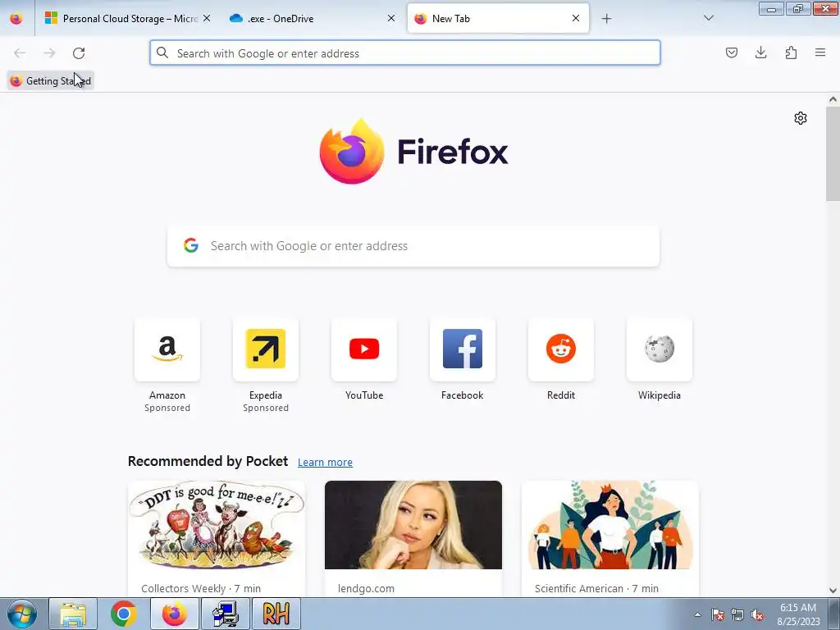Click the Firefox View button in tab bar
This screenshot has height=630, width=840.
click(16, 19)
